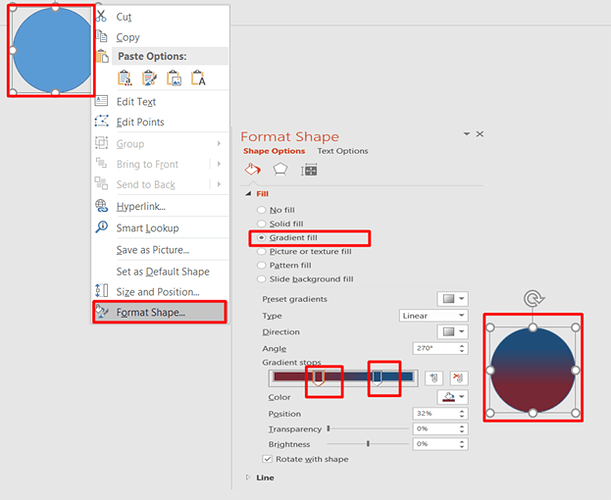Click the Transparency slider handle
611x500 pixels.
(328, 429)
